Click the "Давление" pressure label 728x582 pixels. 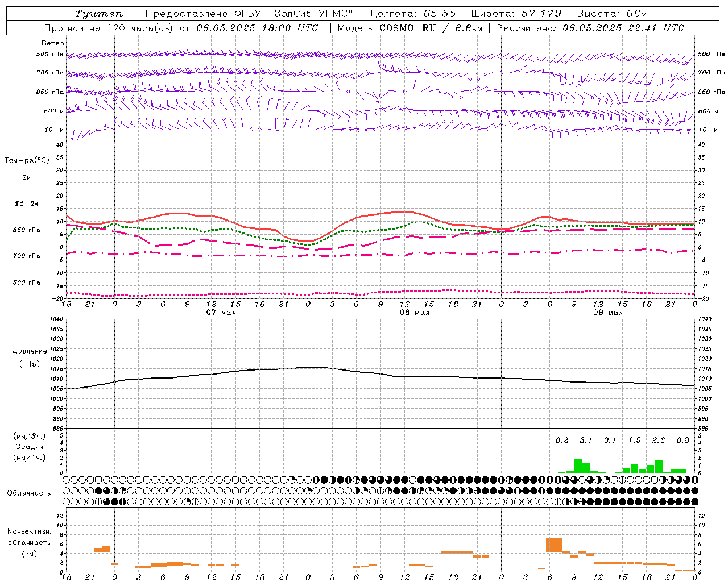30,351
